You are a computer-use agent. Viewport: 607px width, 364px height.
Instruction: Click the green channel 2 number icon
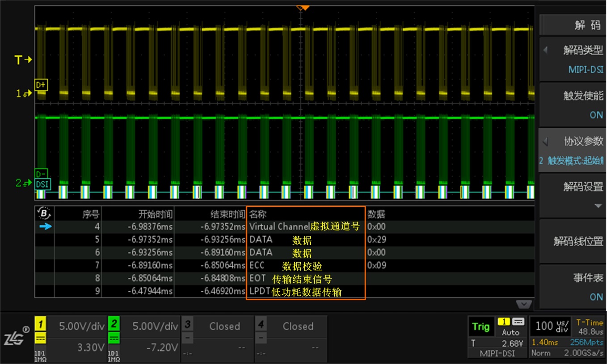pos(114,323)
